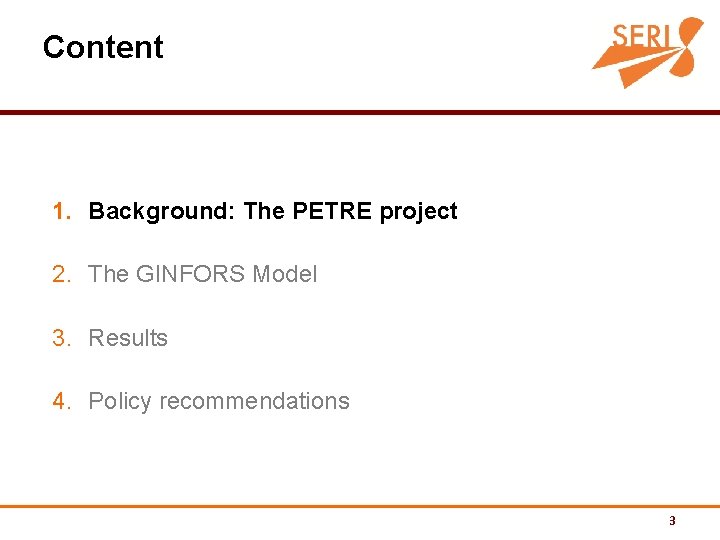Select the orange footer line
The height and width of the screenshot is (540, 720).
(360, 506)
